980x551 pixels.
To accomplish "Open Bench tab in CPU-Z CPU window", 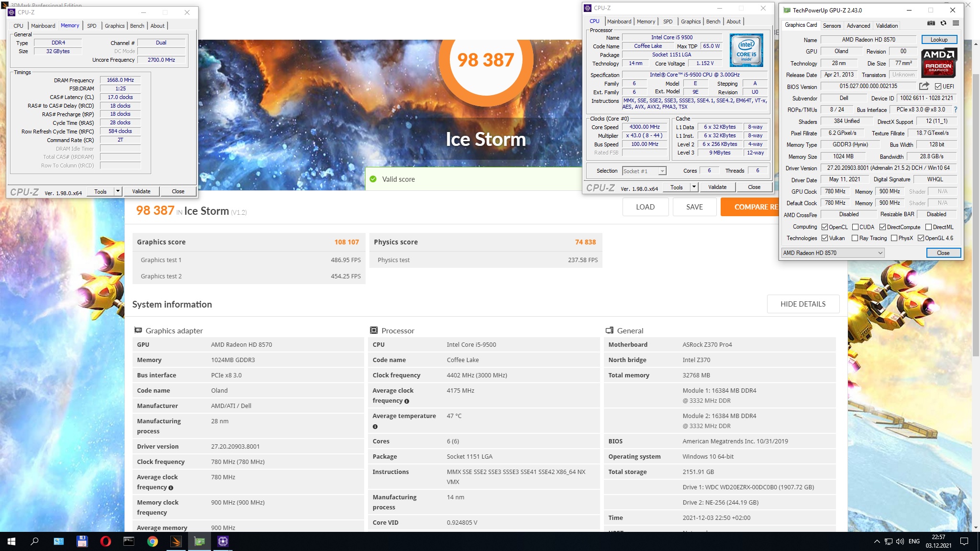I will point(713,22).
